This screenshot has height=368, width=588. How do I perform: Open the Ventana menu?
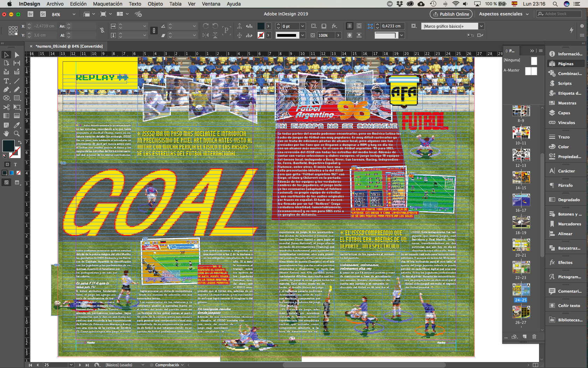[211, 4]
